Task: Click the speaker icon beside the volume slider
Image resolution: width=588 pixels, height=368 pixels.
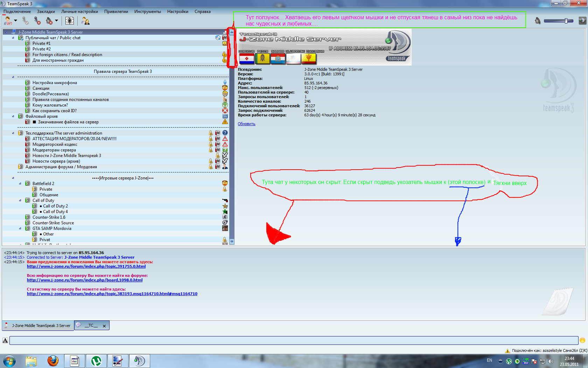Action: point(538,21)
